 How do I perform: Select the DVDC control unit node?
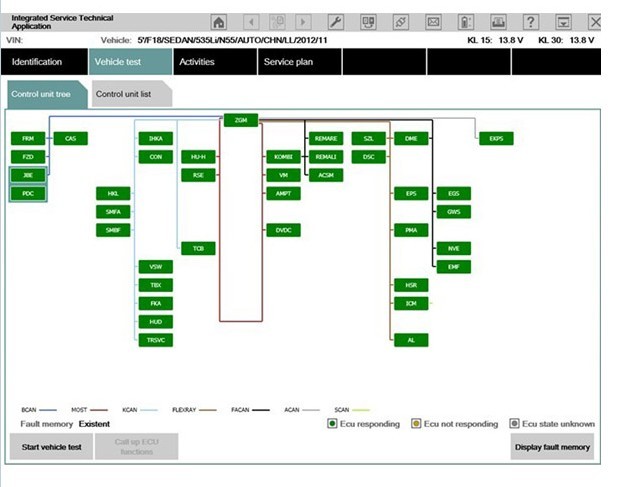283,230
